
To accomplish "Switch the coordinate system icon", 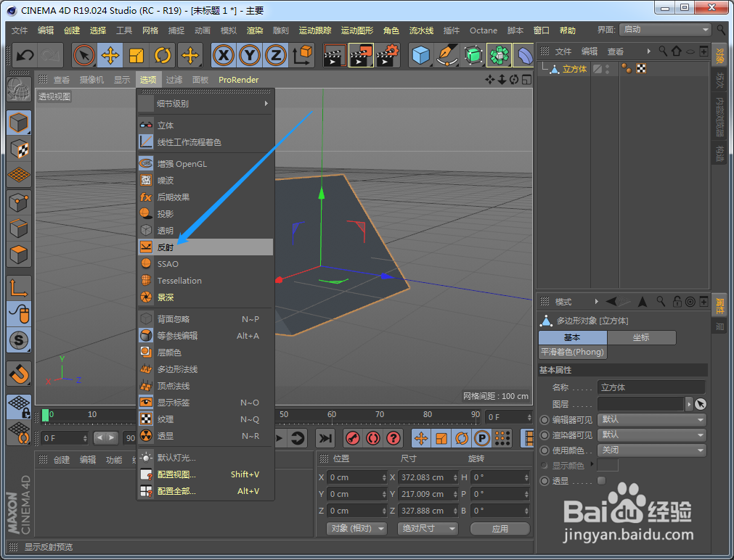I will pos(302,55).
